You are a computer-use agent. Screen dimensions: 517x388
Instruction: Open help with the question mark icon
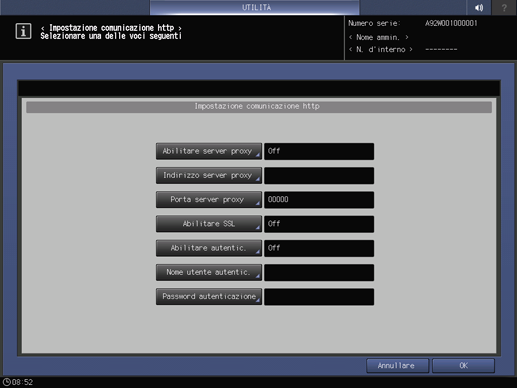[x=504, y=7]
